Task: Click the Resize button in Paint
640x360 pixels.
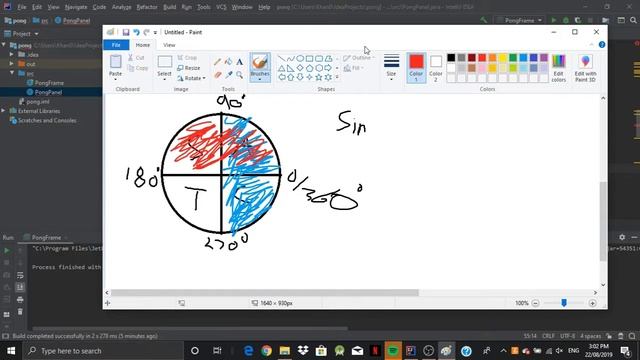Action: coord(189,68)
